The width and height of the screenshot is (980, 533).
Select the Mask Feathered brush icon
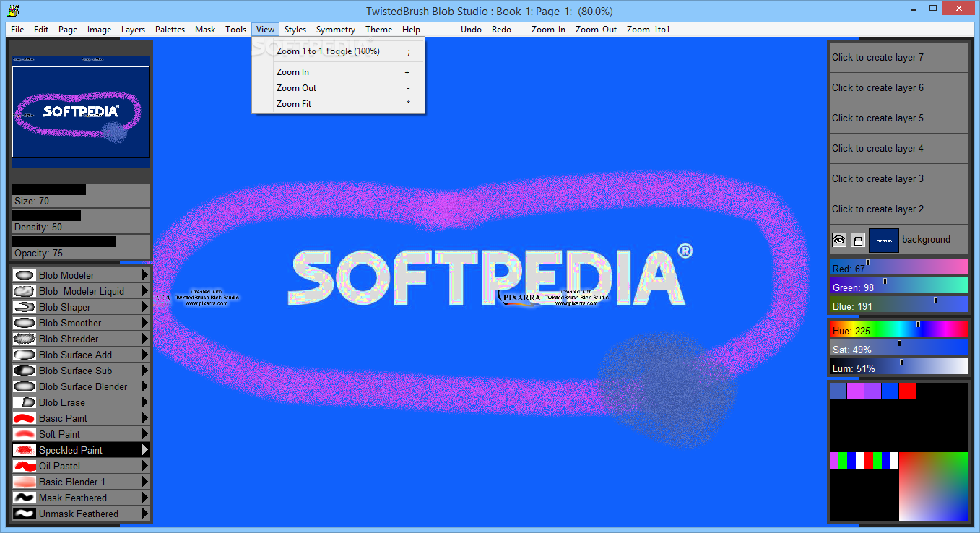25,498
